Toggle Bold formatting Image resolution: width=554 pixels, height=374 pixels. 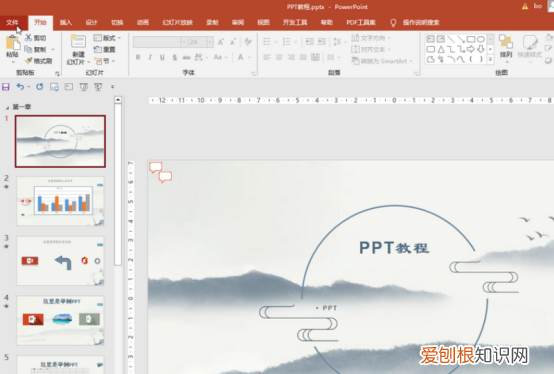tap(138, 57)
